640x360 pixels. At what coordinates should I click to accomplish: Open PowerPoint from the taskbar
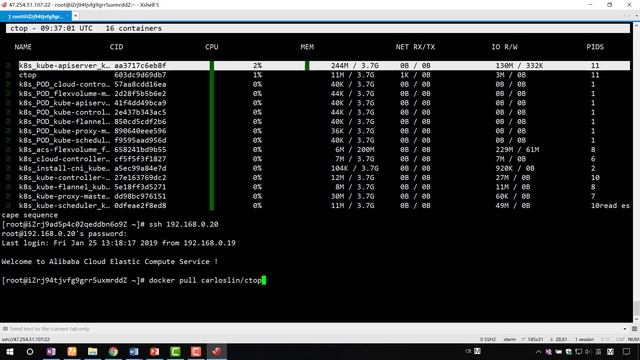tap(154, 351)
